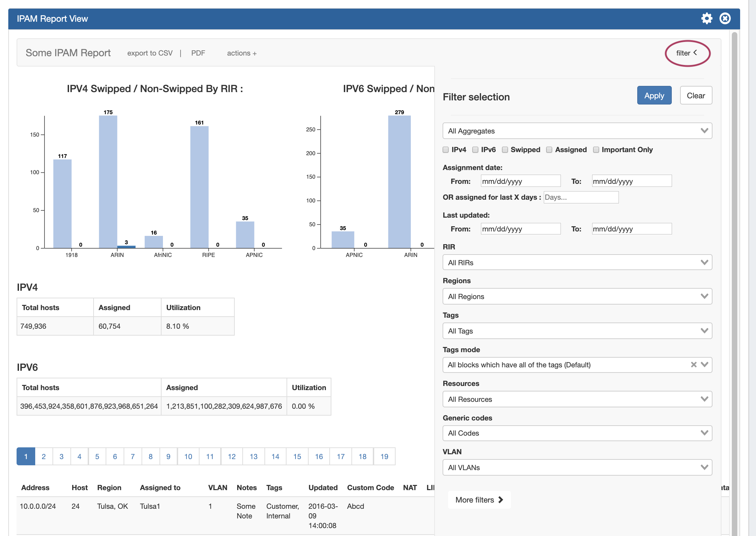756x536 pixels.
Task: Click the All Aggregates dropdown arrow
Action: pos(704,131)
